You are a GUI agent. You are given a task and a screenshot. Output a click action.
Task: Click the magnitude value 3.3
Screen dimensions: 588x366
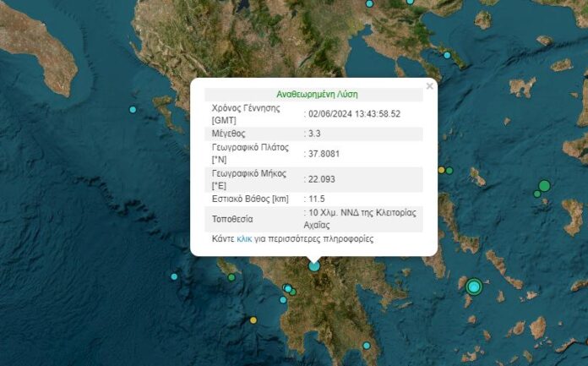(313, 134)
